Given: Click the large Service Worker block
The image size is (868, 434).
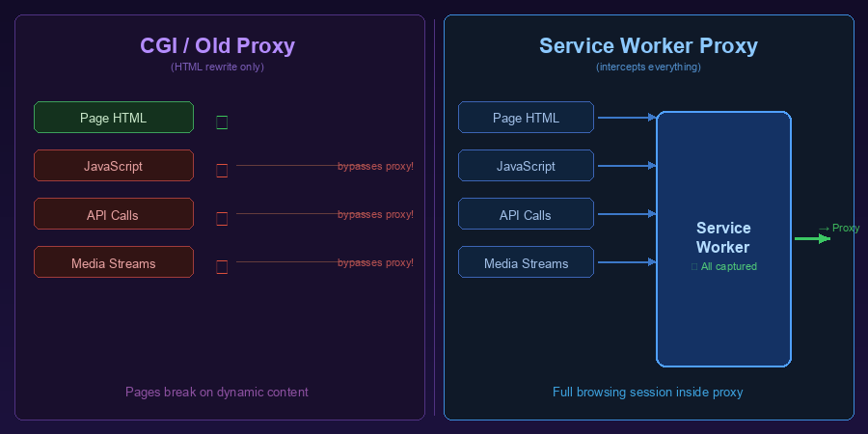Looking at the screenshot, I should [x=723, y=309].
